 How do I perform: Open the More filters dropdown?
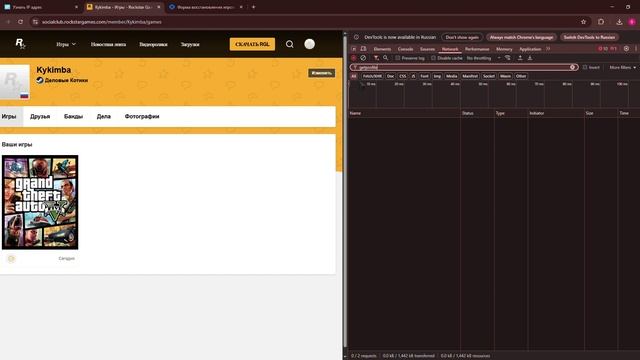point(622,67)
